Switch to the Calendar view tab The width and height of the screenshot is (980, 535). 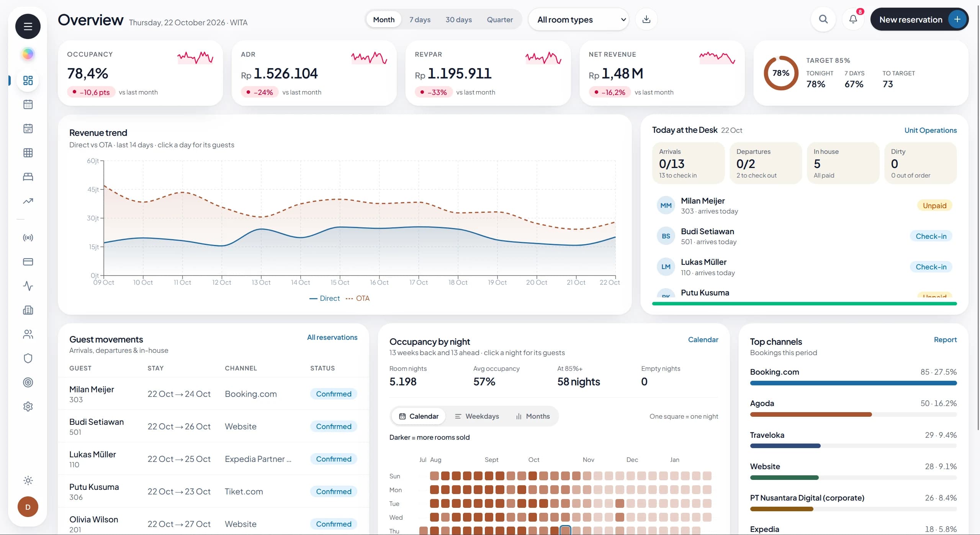coord(418,416)
